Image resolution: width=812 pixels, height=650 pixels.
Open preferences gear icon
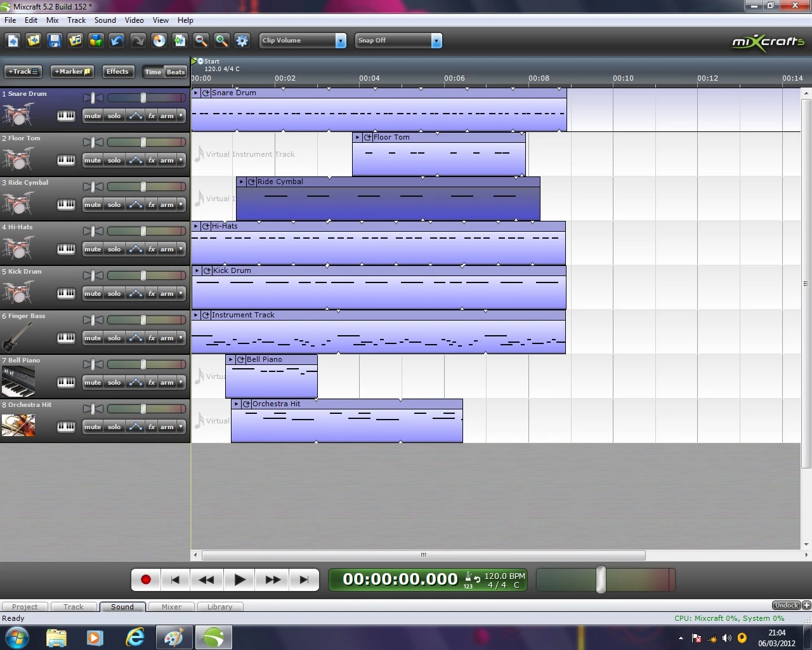click(x=242, y=41)
